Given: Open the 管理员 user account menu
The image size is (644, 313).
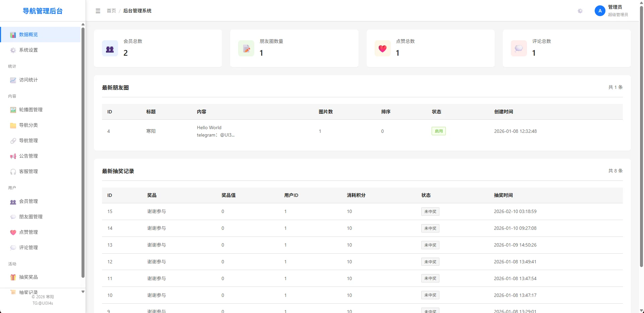Looking at the screenshot, I should [x=615, y=7].
